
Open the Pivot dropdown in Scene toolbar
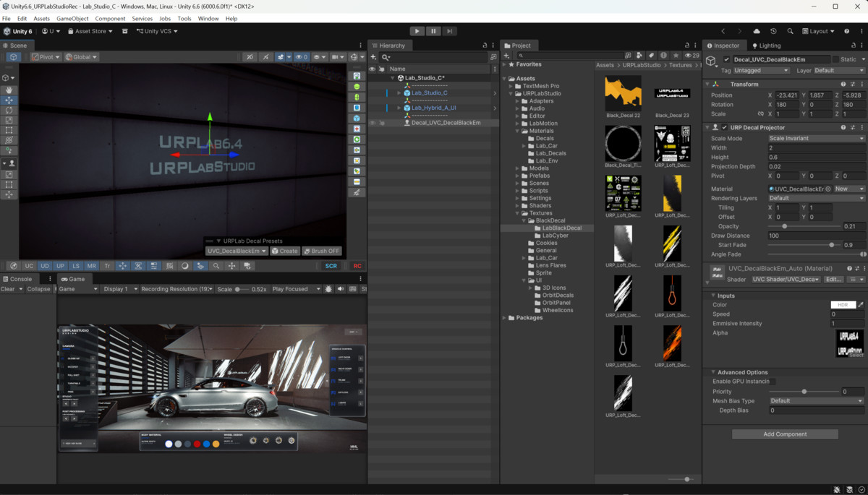46,57
